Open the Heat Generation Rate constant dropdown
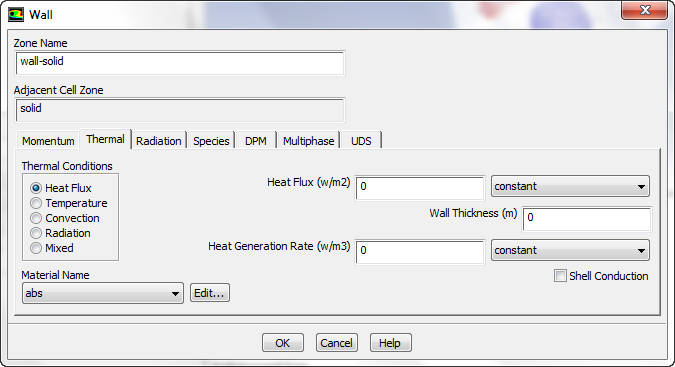This screenshot has height=367, width=675. point(570,250)
